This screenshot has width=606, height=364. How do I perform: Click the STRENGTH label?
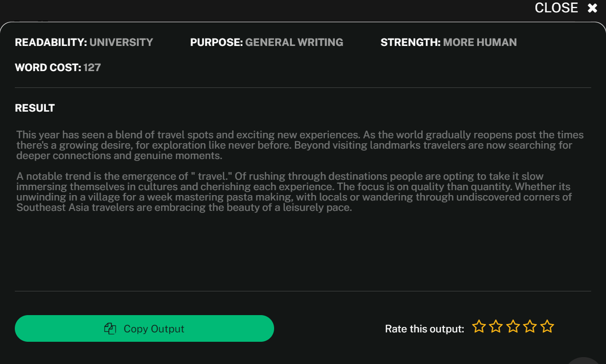point(410,42)
